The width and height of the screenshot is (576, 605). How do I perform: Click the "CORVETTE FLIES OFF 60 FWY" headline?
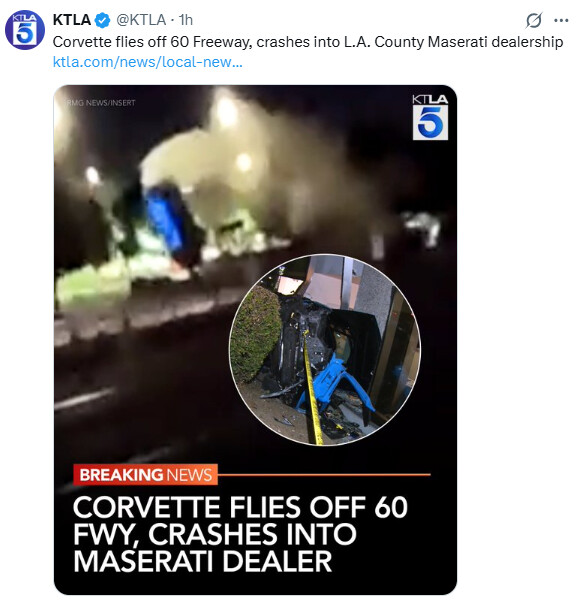(240, 520)
